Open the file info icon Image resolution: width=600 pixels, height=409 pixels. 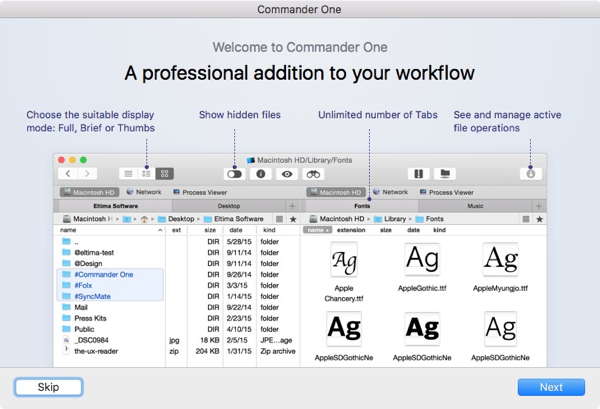[x=261, y=174]
